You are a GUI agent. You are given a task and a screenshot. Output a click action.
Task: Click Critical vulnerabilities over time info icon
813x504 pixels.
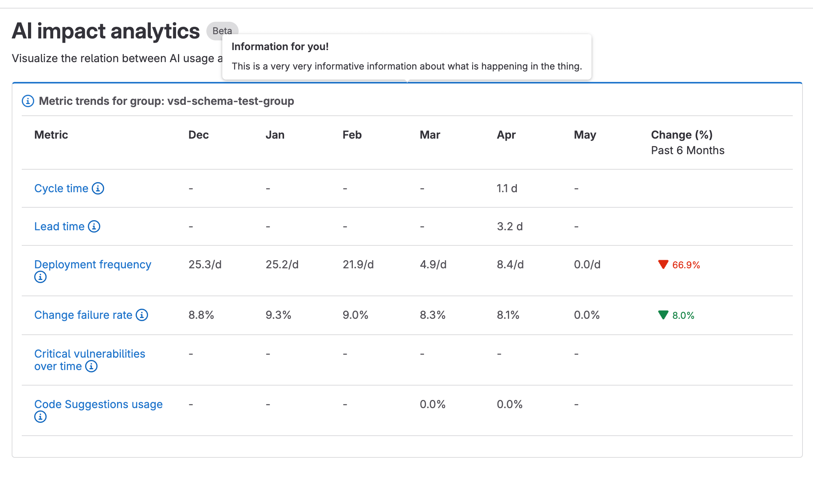(x=91, y=366)
